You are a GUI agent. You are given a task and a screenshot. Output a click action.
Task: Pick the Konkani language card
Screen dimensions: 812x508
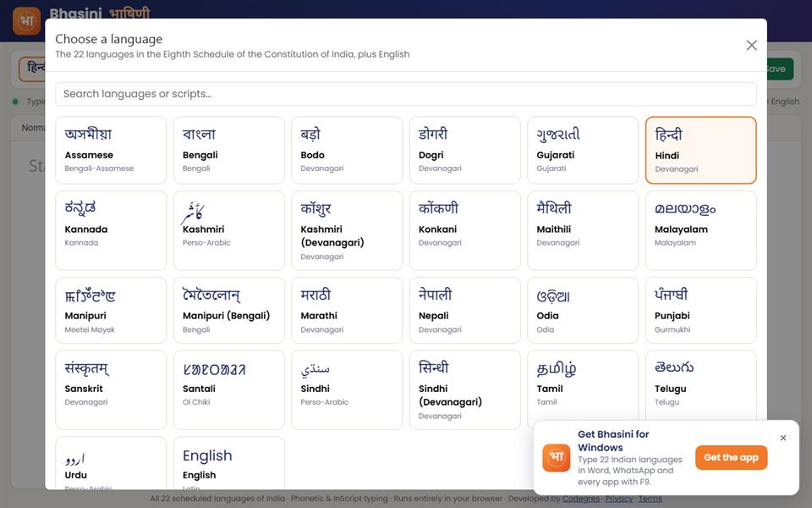coord(465,230)
